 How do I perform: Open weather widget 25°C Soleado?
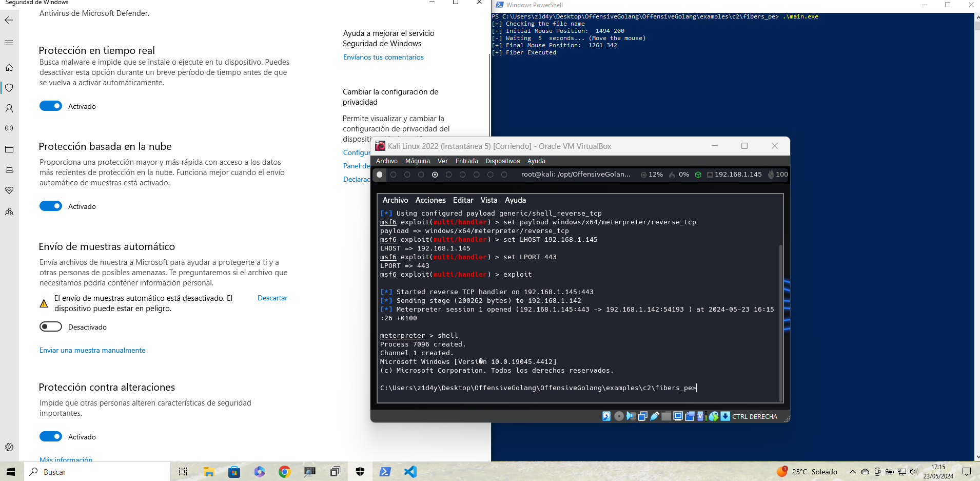tap(807, 472)
